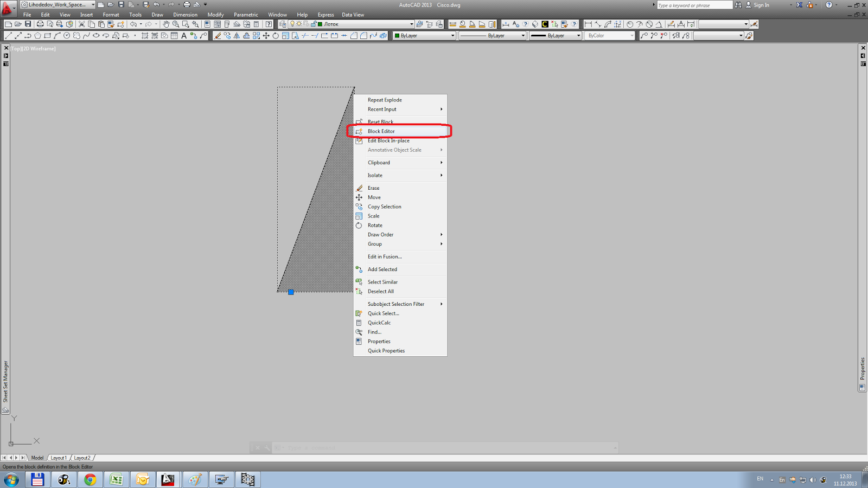The image size is (868, 488).
Task: Click the Top viewport view label
Action: pyautogui.click(x=16, y=49)
